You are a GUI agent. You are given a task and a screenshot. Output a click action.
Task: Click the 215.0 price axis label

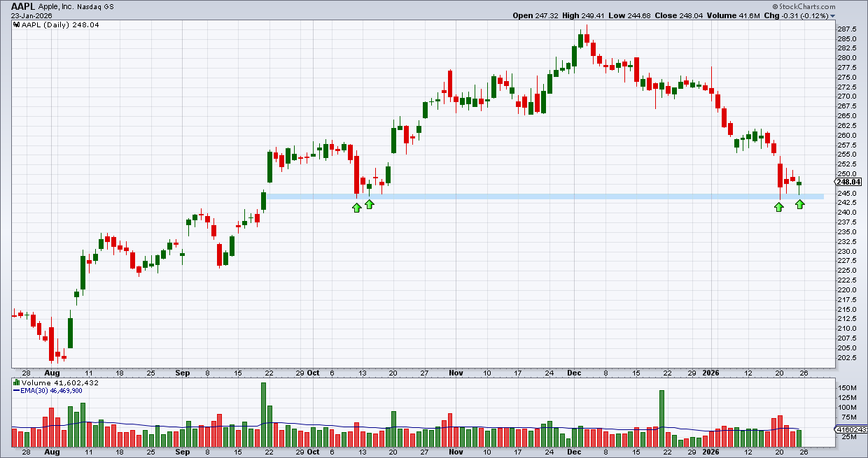[846, 309]
